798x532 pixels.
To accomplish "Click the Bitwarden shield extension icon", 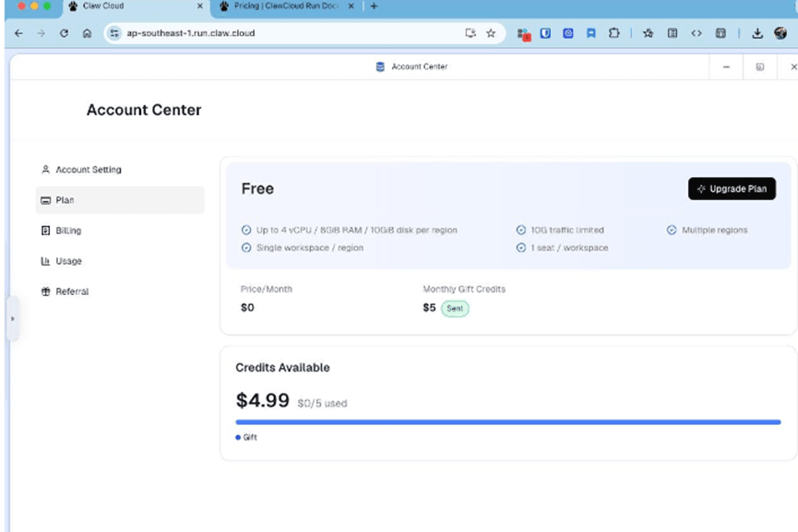I will tap(546, 33).
